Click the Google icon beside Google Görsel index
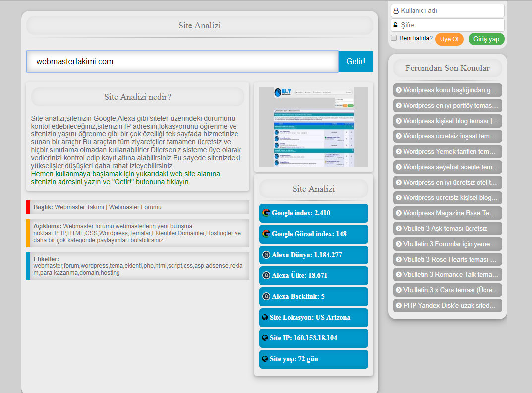Viewport: 532px width, 393px height. click(x=266, y=234)
